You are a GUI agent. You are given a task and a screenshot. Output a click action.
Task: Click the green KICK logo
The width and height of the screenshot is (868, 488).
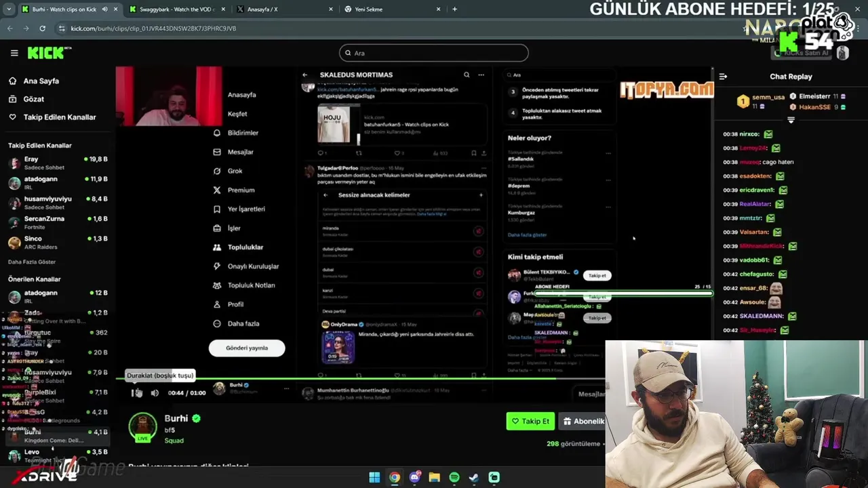pyautogui.click(x=49, y=53)
